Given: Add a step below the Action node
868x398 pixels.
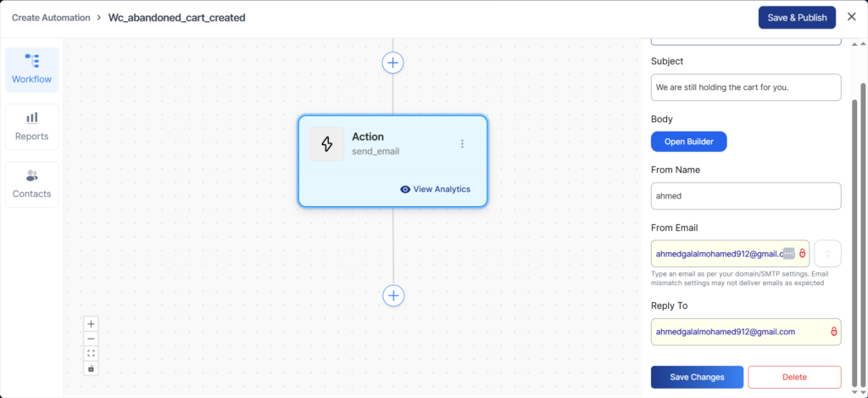Looking at the screenshot, I should pyautogui.click(x=392, y=295).
